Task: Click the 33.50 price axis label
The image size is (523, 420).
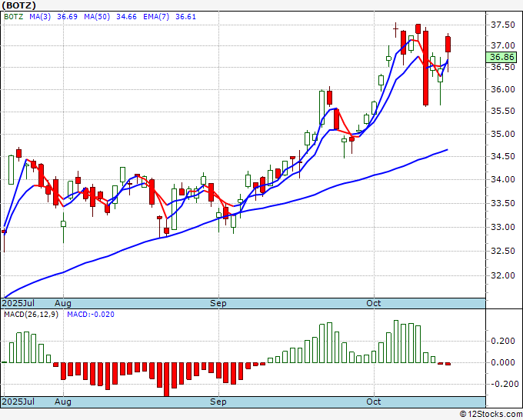Action: click(x=503, y=203)
